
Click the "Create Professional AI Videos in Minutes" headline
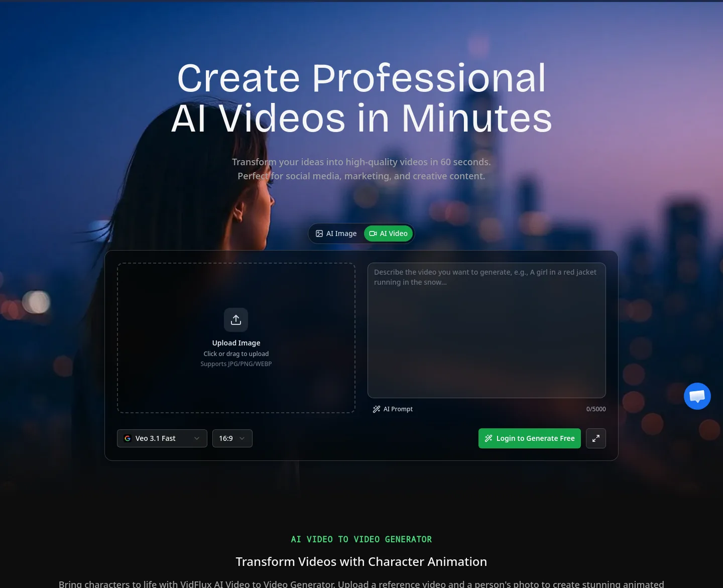[361, 98]
